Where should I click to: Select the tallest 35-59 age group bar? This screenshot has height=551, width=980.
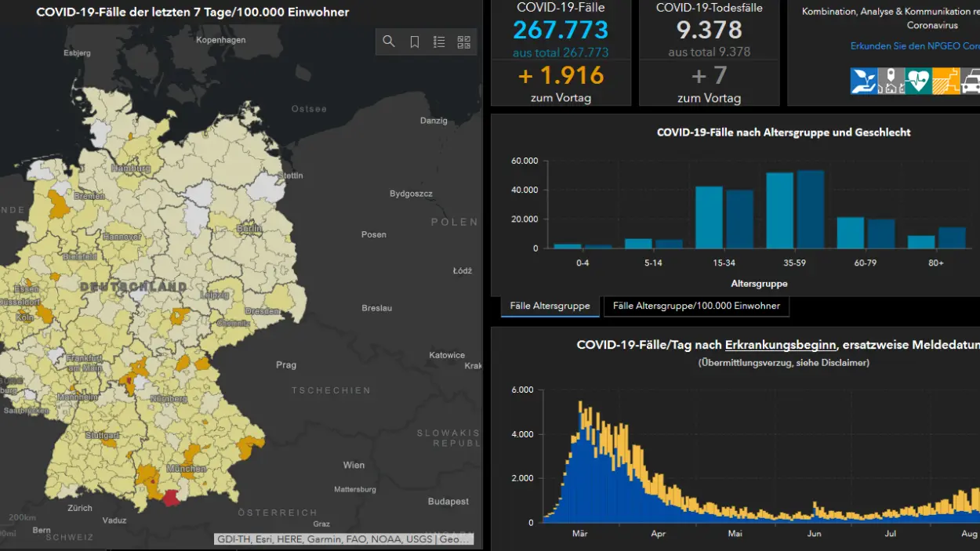coord(811,210)
